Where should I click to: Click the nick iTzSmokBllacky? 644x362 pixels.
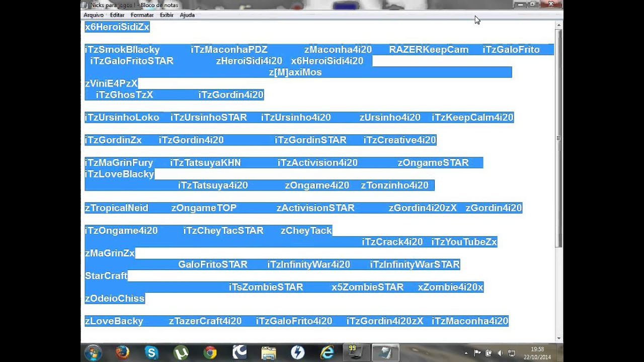[x=122, y=50]
